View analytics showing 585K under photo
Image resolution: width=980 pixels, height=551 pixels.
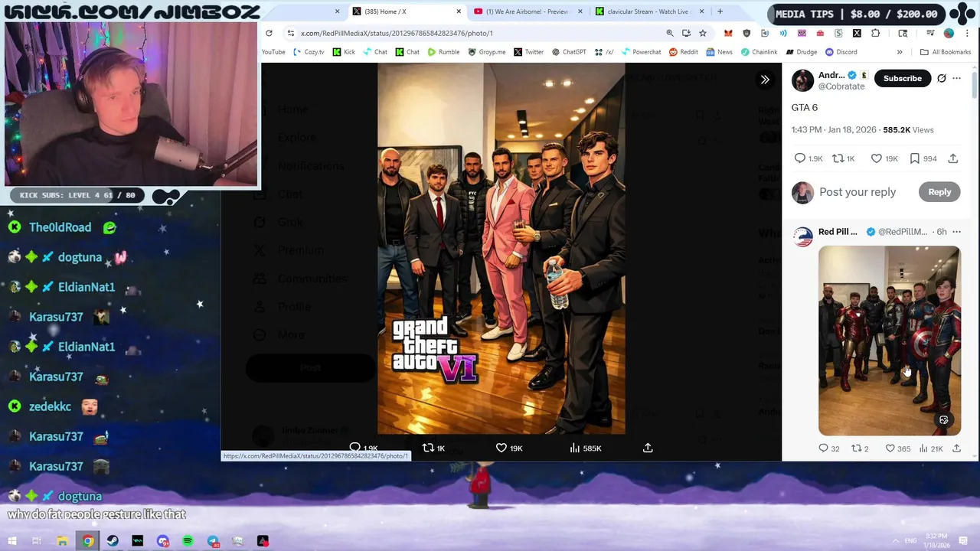click(574, 448)
